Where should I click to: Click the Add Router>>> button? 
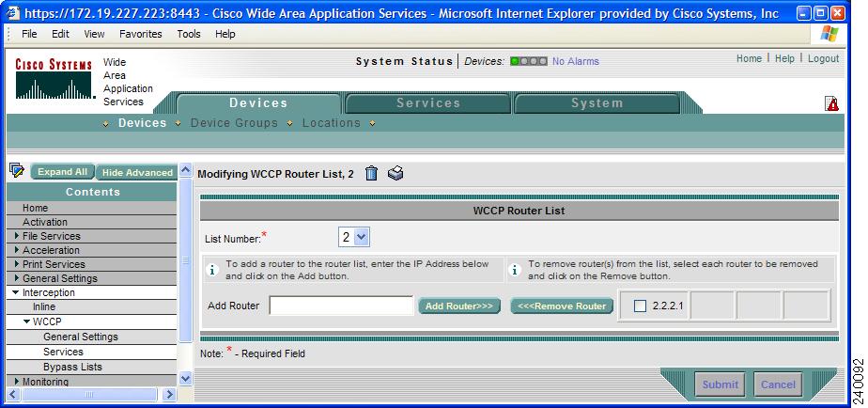tap(459, 306)
